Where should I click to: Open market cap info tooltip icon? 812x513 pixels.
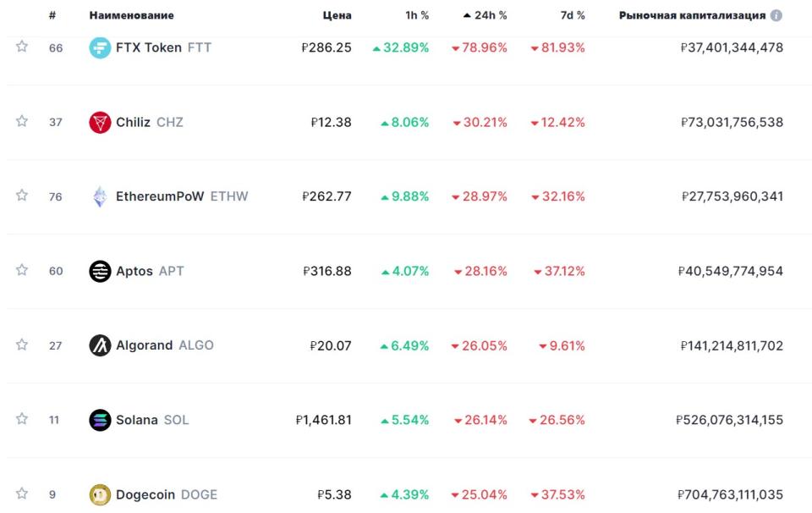coord(776,15)
